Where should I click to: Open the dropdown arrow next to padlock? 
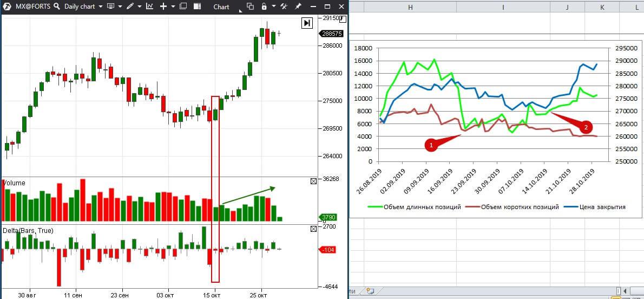[x=273, y=6]
